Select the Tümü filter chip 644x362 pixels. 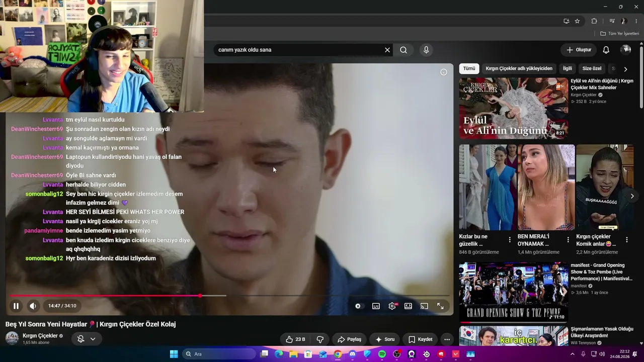[469, 68]
